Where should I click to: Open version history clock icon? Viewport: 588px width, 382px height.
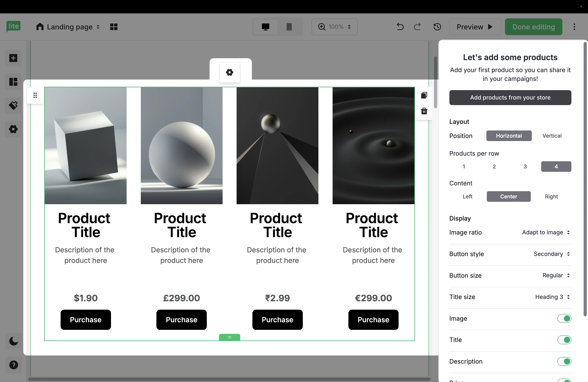click(437, 27)
